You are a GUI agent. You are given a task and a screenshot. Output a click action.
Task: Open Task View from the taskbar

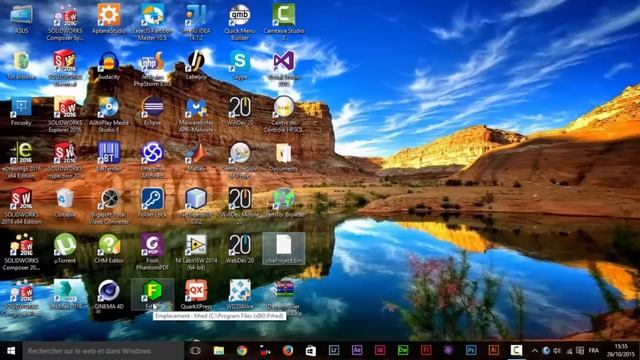tap(196, 351)
